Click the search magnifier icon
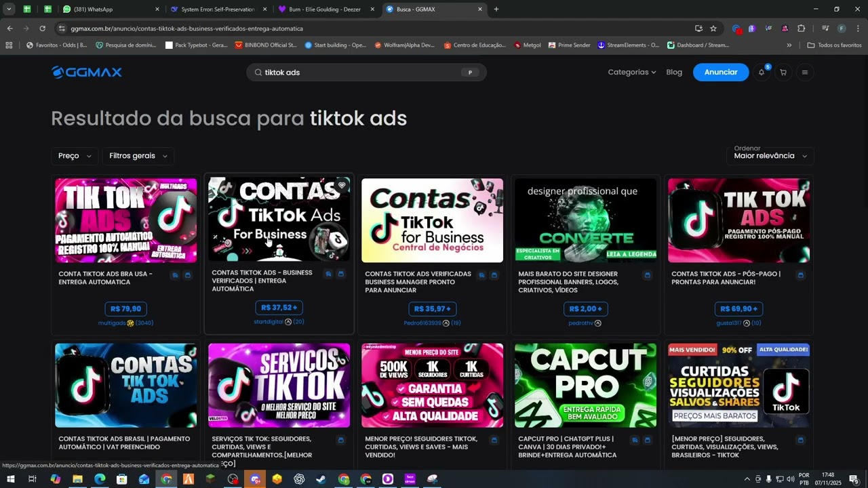 [x=258, y=73]
